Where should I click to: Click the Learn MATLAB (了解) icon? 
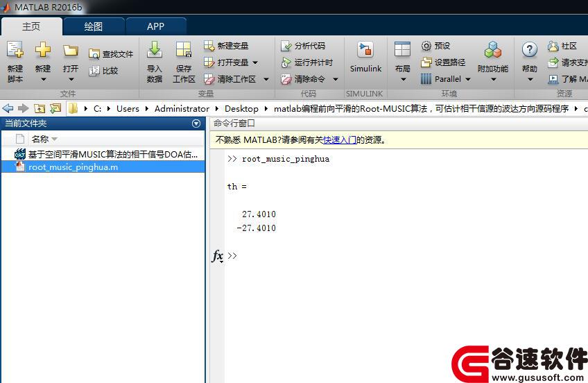click(x=553, y=79)
